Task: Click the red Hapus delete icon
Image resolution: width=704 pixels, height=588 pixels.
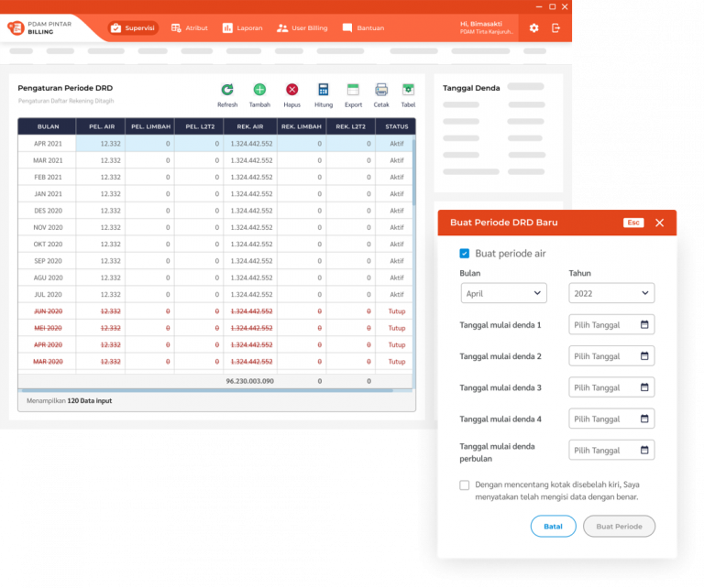Action: coord(291,90)
